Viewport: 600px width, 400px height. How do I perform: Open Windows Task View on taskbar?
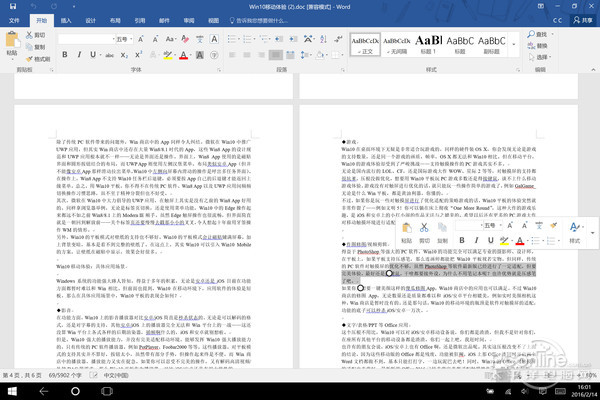click(107, 391)
